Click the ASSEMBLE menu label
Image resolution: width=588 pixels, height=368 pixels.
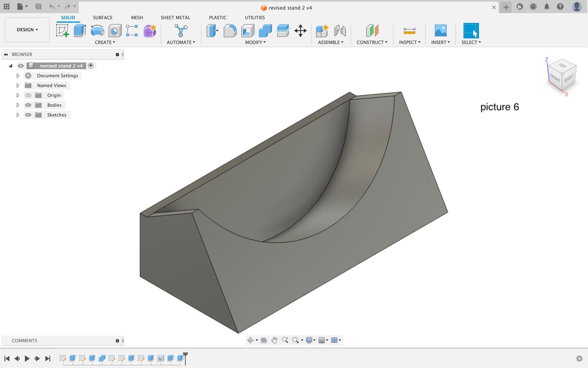(x=330, y=42)
